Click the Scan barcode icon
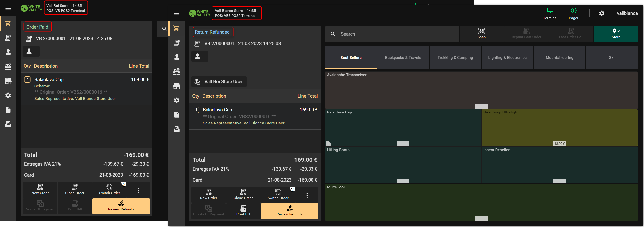 click(x=481, y=31)
